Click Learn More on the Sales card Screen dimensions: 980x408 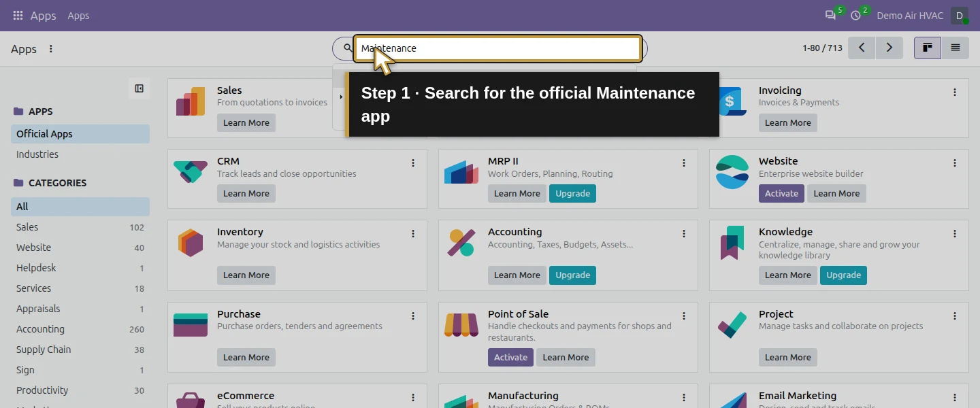pos(246,123)
